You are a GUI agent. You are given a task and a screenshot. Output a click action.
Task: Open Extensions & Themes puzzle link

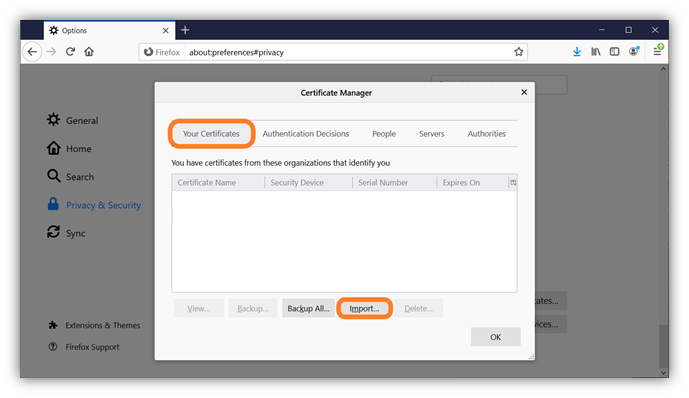(x=94, y=325)
